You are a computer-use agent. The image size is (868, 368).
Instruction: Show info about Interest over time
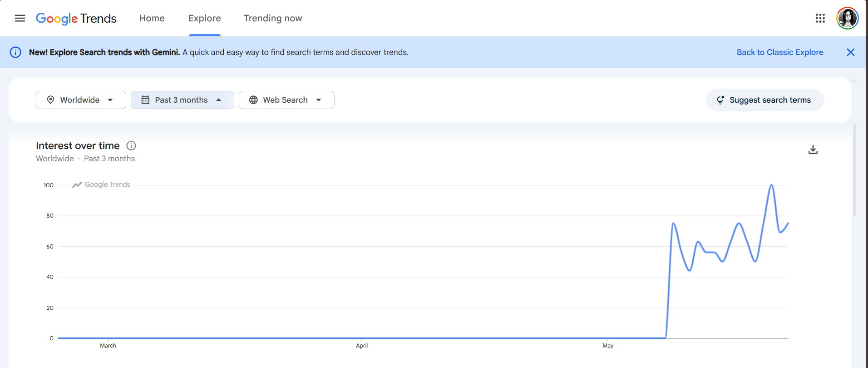click(x=131, y=146)
